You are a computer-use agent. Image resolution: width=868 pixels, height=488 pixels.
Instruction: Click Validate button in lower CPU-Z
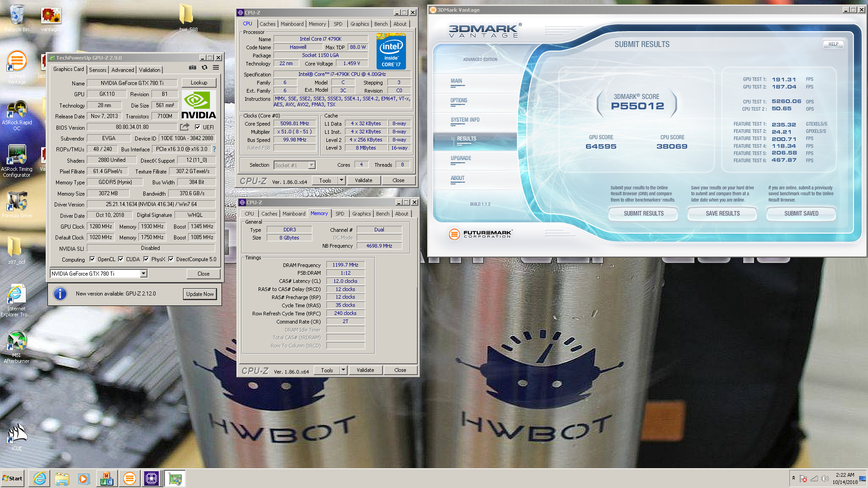pyautogui.click(x=365, y=370)
